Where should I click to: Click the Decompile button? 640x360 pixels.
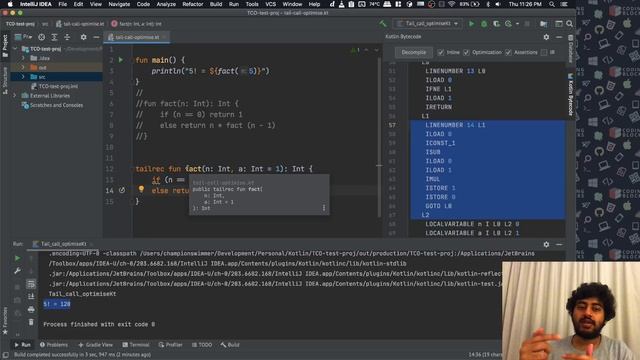point(413,52)
